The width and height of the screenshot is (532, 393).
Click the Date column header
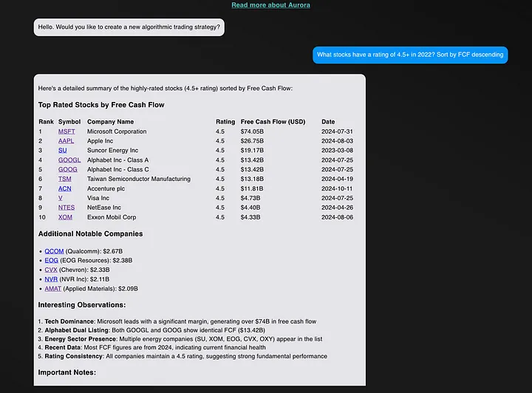pyautogui.click(x=328, y=122)
